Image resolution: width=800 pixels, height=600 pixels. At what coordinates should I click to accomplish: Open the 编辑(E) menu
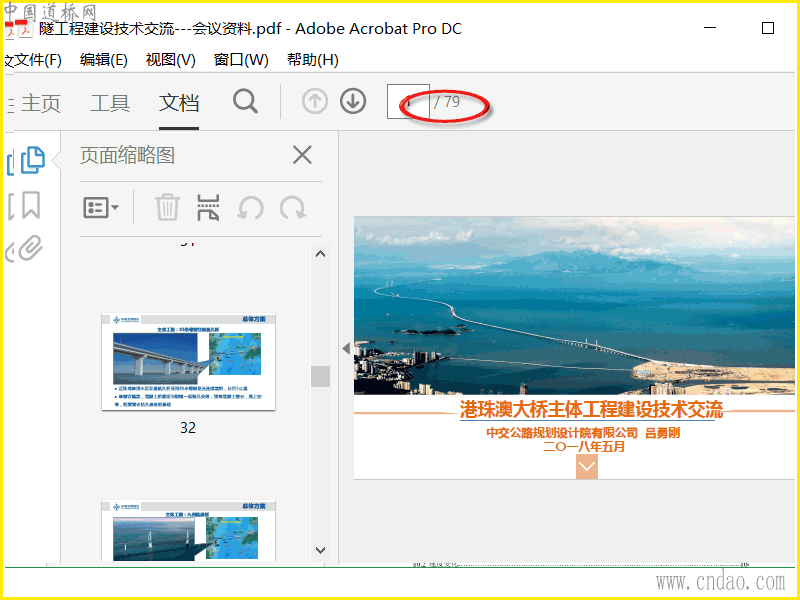(x=104, y=60)
